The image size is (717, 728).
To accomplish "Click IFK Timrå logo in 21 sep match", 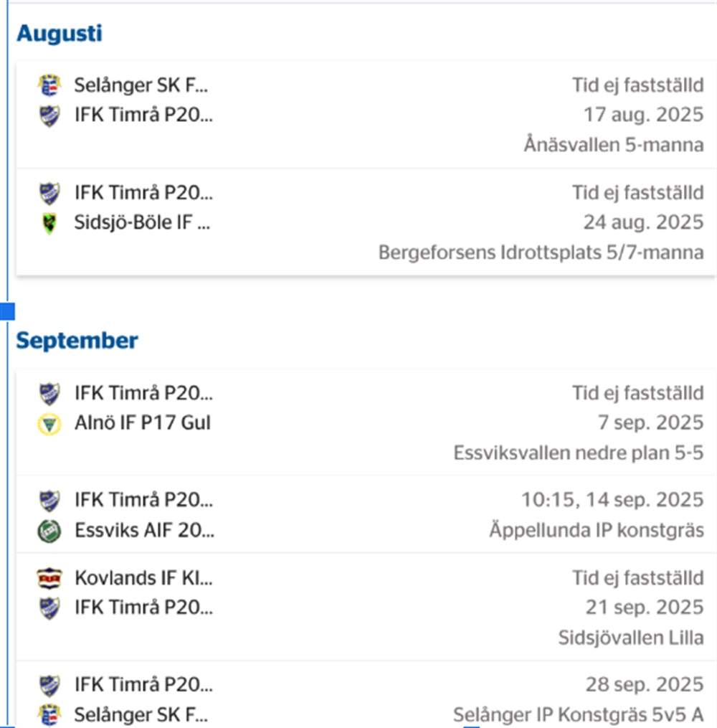I will pos(49,608).
